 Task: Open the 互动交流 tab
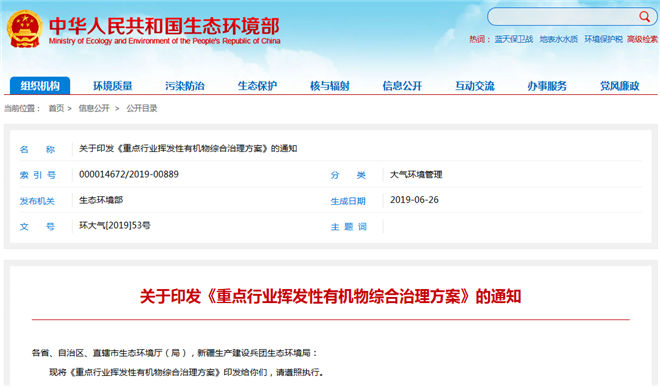point(474,86)
